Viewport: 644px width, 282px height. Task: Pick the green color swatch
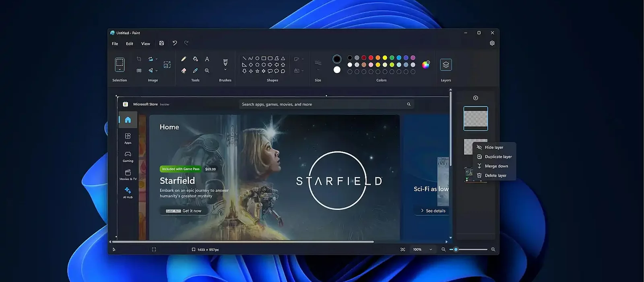pyautogui.click(x=392, y=58)
